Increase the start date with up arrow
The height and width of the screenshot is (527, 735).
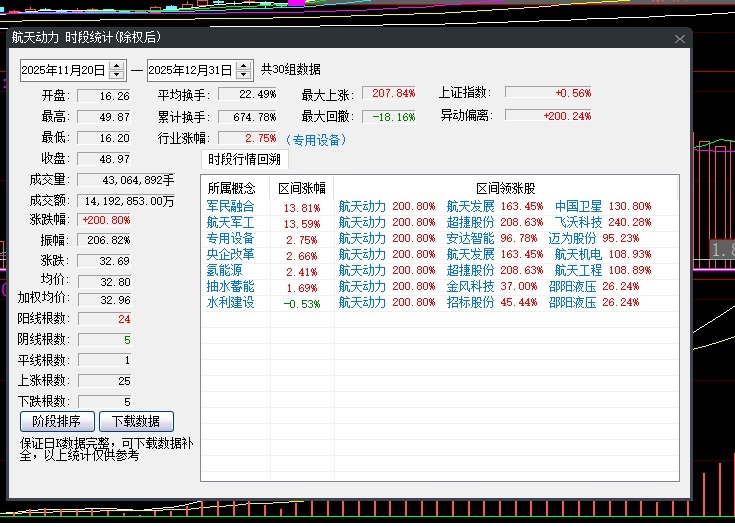pyautogui.click(x=117, y=65)
